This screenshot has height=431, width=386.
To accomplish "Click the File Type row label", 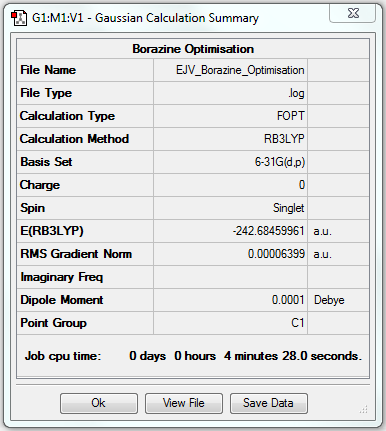I will [x=46, y=93].
